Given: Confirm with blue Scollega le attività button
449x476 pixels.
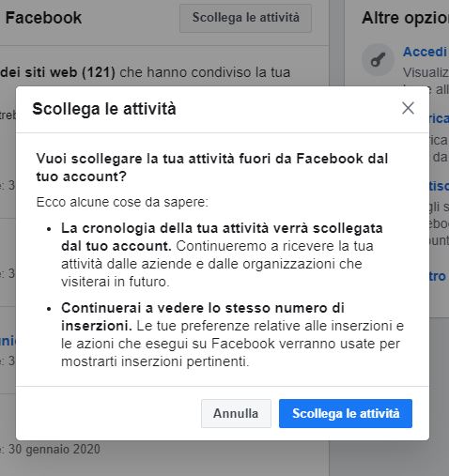Looking at the screenshot, I should tap(346, 413).
